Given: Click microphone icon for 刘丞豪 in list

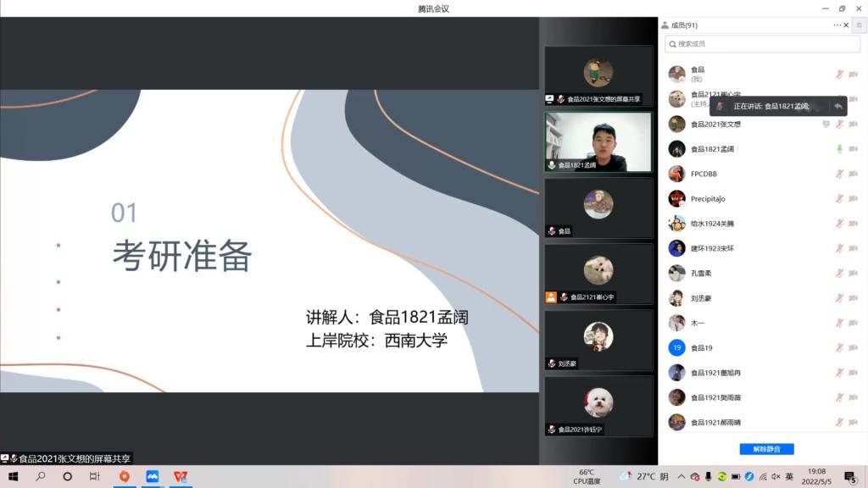Looking at the screenshot, I should [840, 298].
